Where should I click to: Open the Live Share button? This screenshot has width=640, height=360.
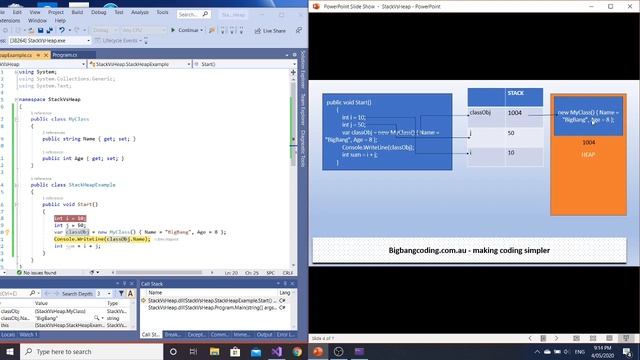pyautogui.click(x=270, y=31)
